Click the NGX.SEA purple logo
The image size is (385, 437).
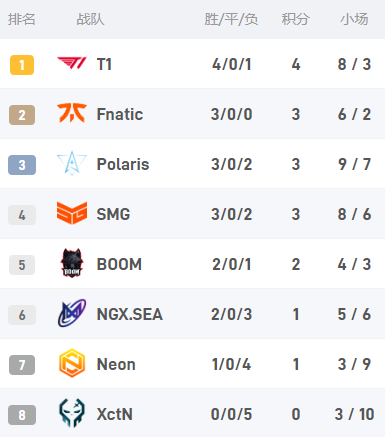coord(72,313)
